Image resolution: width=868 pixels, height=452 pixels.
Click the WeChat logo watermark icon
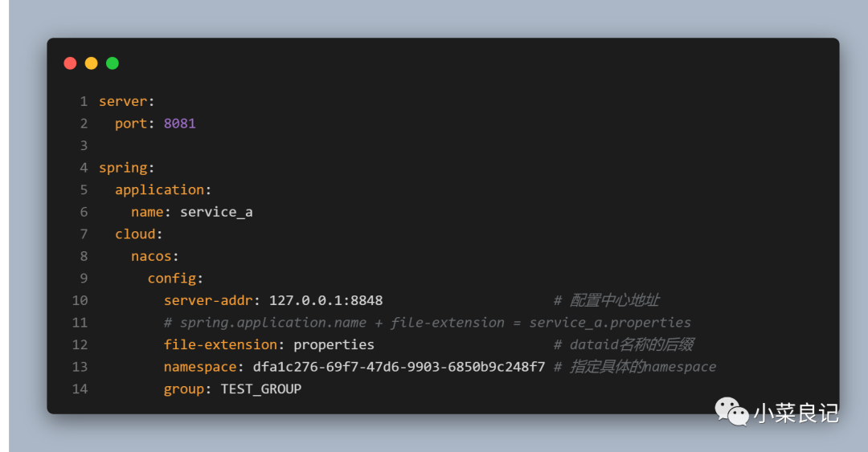(731, 413)
